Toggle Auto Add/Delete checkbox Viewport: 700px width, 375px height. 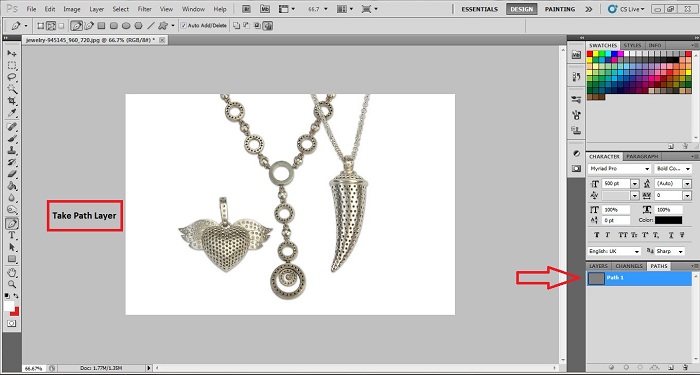183,26
